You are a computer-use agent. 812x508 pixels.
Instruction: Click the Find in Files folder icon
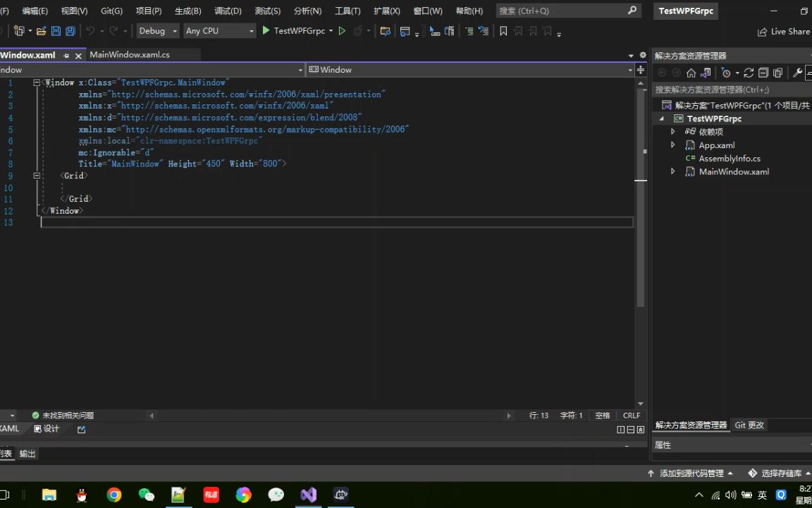point(385,31)
